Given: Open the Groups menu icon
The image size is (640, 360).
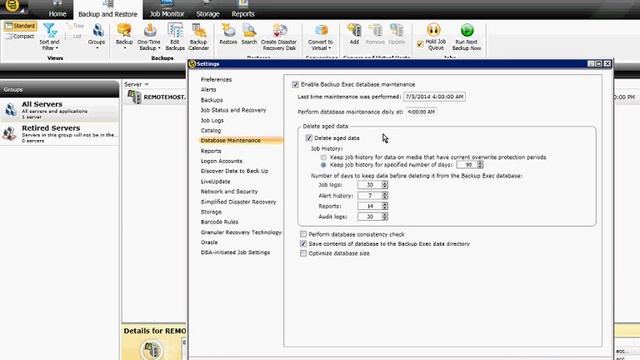Looking at the screenshot, I should [x=97, y=37].
